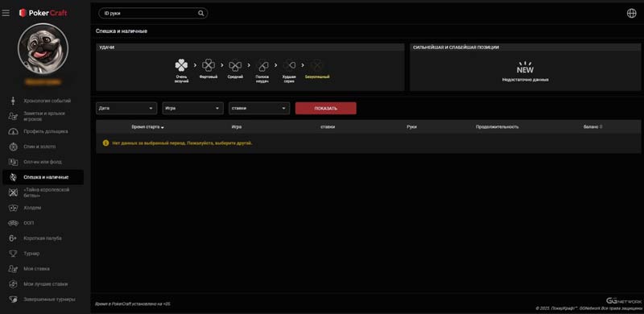Viewport: 644px width, 314px height.
Task: Click the 'Олл-ин или фолд' icon
Action: [13, 162]
